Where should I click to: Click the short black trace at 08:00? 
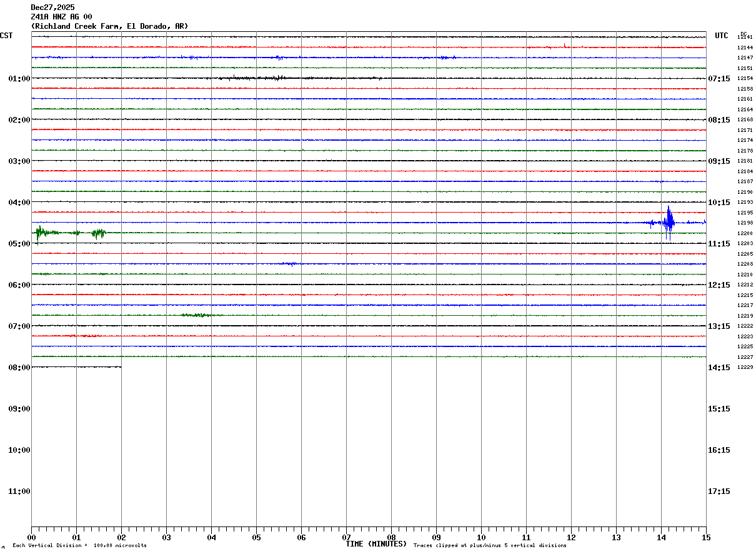coord(76,367)
